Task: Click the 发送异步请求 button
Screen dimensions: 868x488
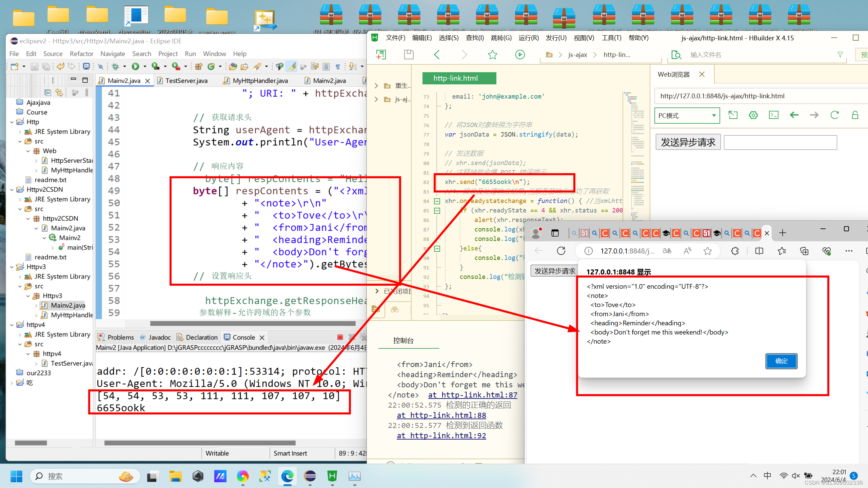Action: 688,142
